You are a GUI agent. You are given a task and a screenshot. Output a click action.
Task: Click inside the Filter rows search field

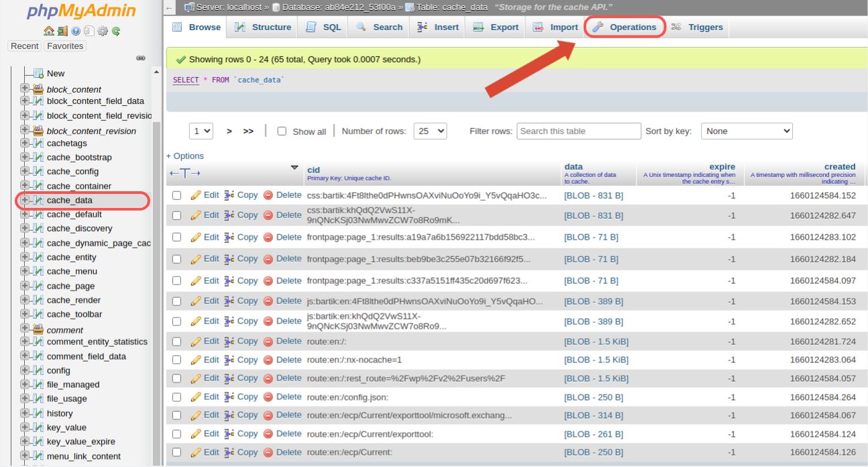(x=578, y=131)
